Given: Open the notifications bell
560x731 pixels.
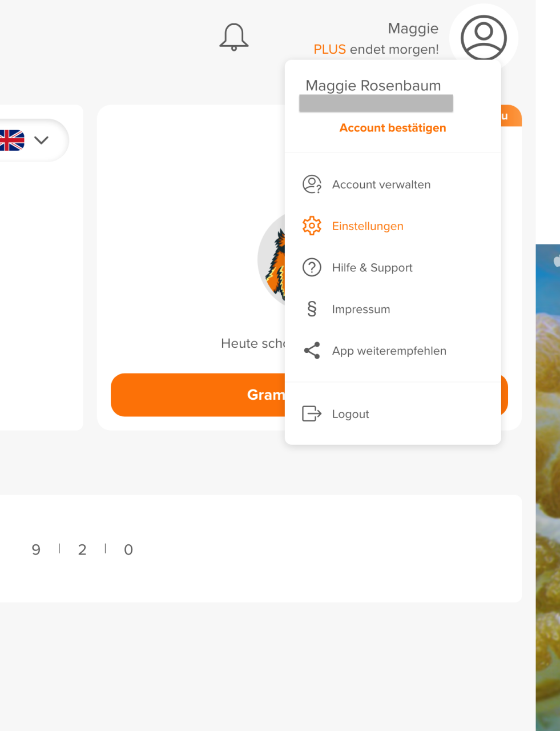Looking at the screenshot, I should click(x=234, y=37).
